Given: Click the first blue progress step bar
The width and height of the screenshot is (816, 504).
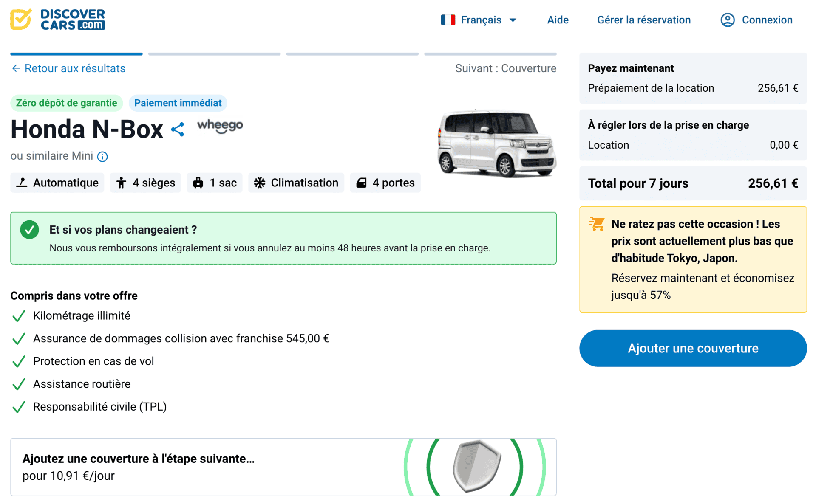Looking at the screenshot, I should (x=76, y=54).
